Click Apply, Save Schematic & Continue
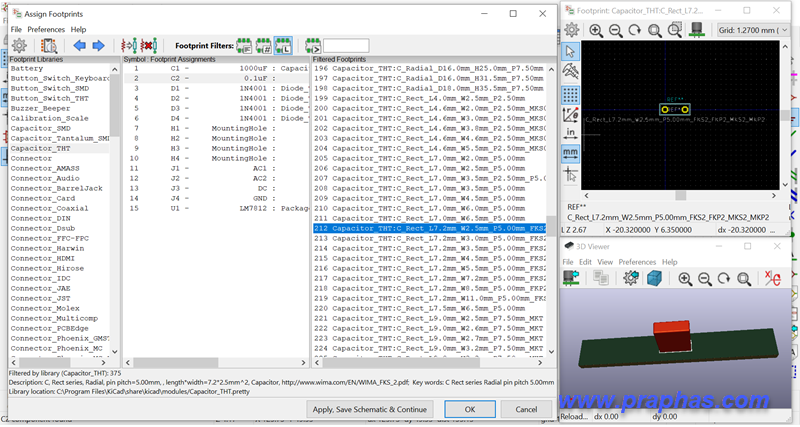This screenshot has width=800, height=427. click(x=371, y=409)
